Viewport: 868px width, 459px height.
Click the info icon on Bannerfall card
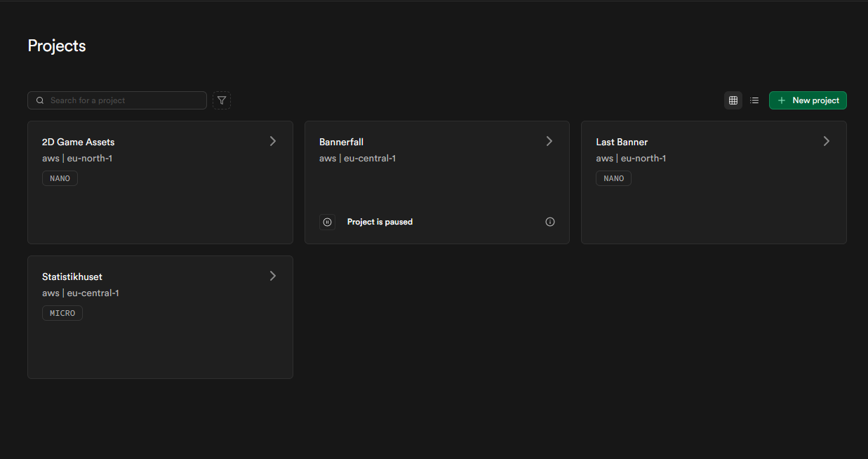tap(550, 222)
